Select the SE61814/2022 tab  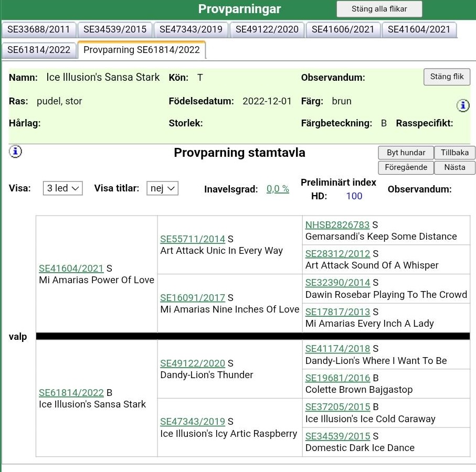coord(39,50)
